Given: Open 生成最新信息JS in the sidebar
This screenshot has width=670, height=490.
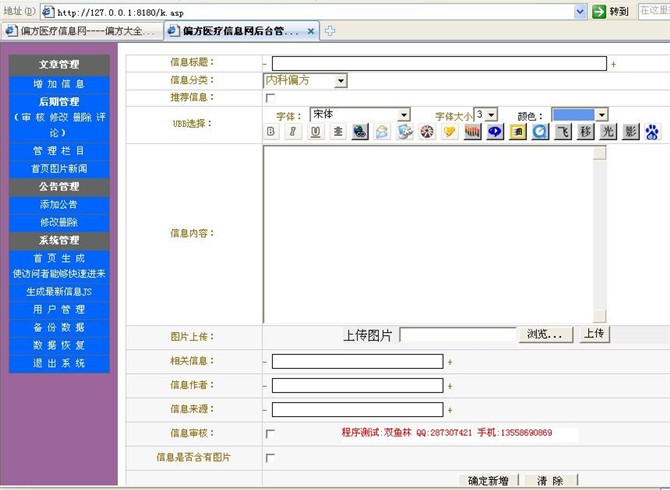Looking at the screenshot, I should point(59,292).
